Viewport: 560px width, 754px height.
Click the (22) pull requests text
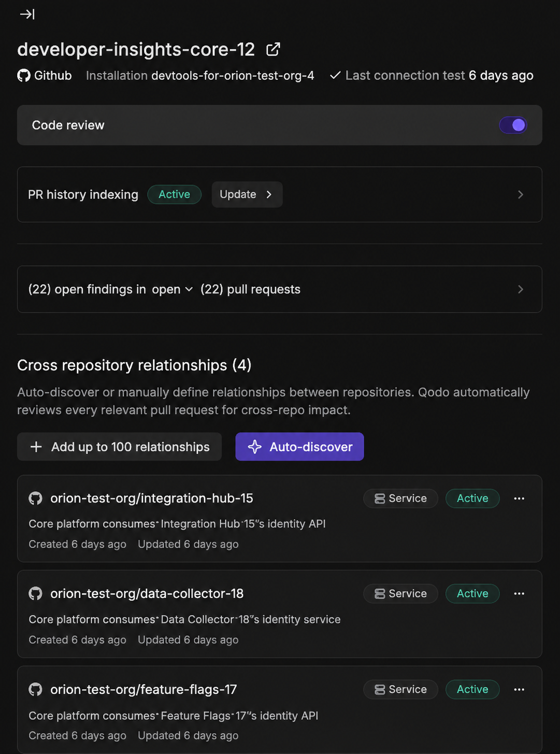[x=250, y=289]
